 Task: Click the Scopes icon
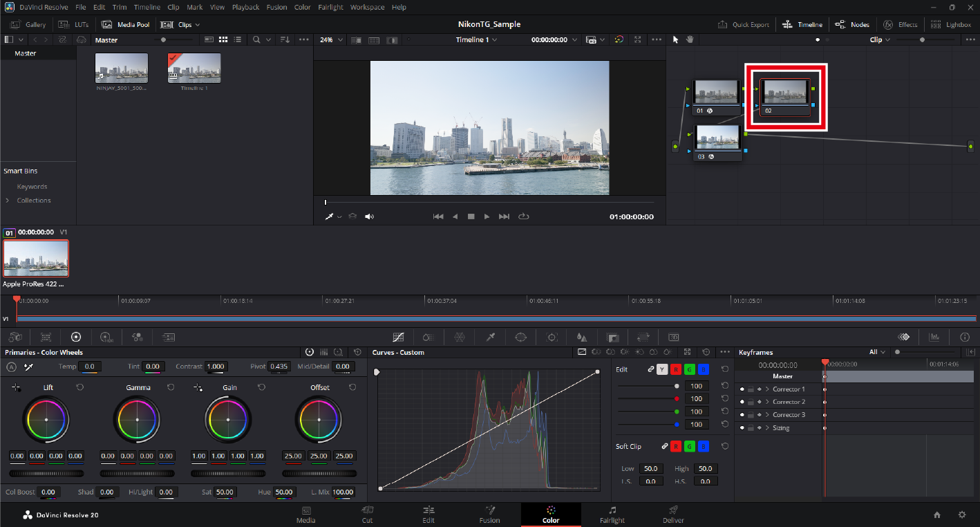point(934,337)
